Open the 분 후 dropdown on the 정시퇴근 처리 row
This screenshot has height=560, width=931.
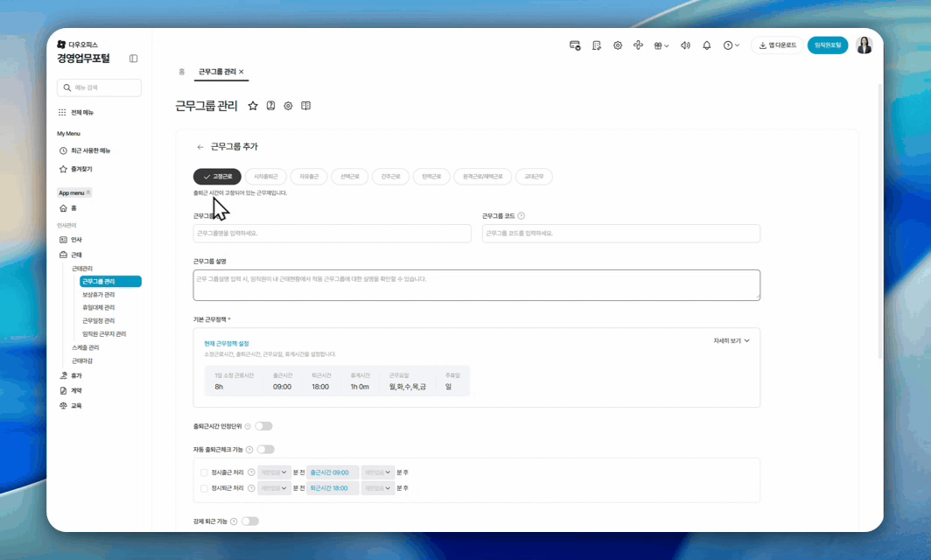[x=378, y=488]
